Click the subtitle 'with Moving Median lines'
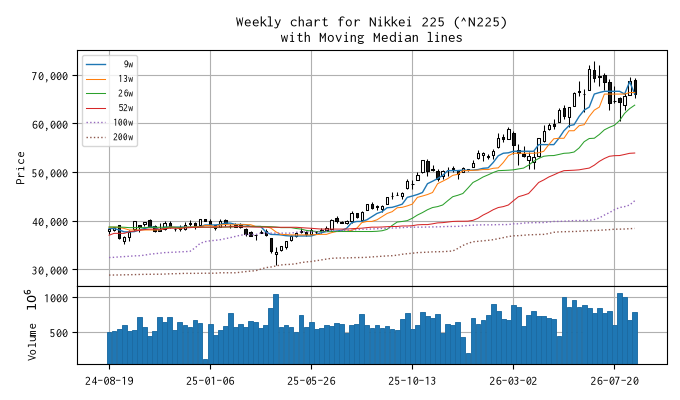 [371, 37]
